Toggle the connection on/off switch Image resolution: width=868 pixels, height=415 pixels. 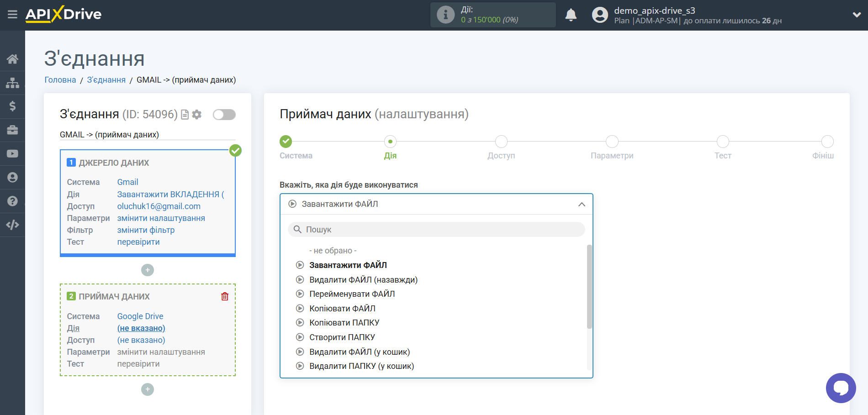point(224,115)
